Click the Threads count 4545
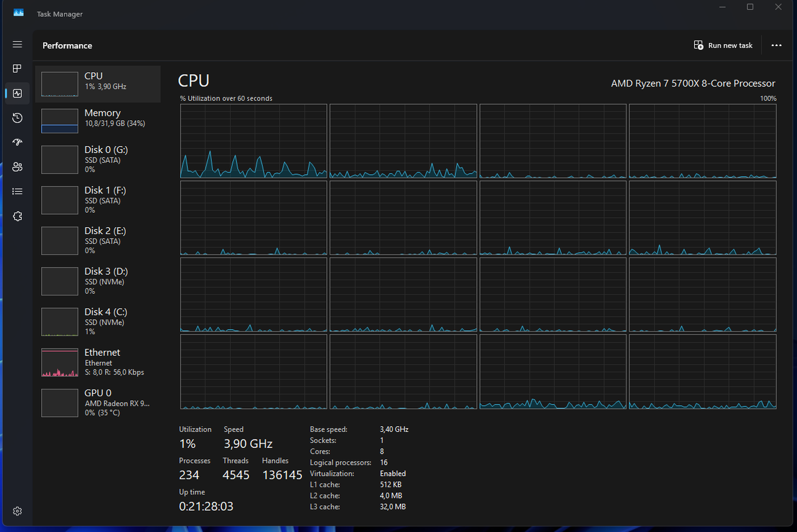The image size is (797, 532). point(236,475)
